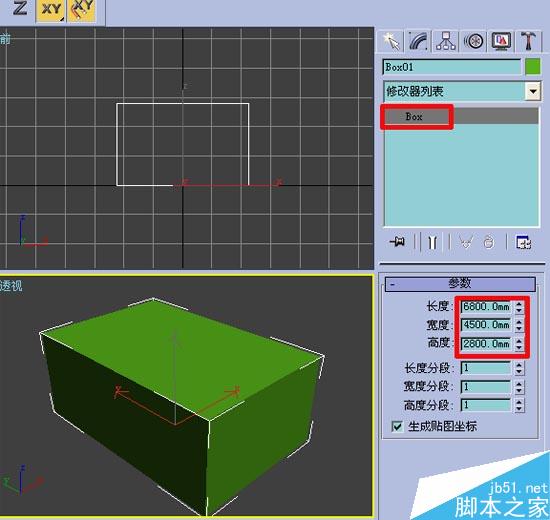
Task: Adjust the 宽度 spinner arrows
Action: click(519, 325)
